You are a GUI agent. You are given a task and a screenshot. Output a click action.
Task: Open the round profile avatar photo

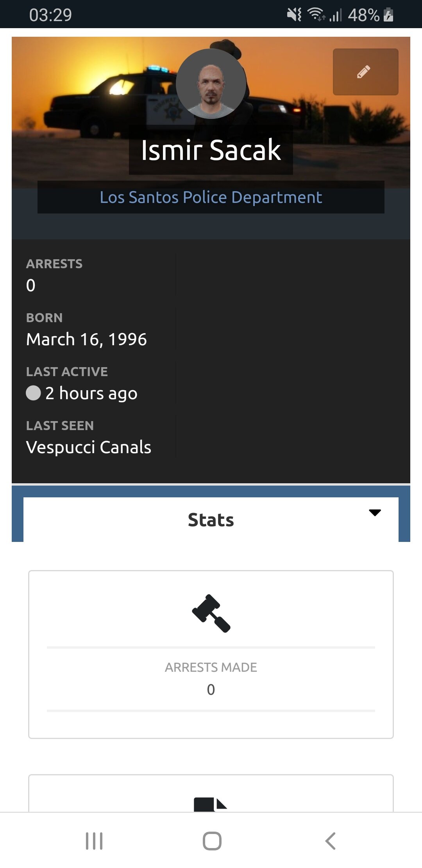click(x=211, y=84)
